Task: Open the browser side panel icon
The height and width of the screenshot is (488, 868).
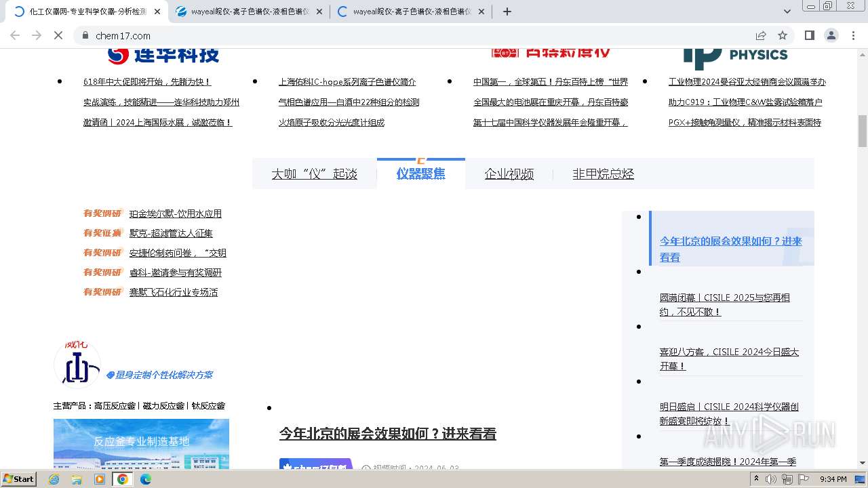Action: tap(810, 35)
